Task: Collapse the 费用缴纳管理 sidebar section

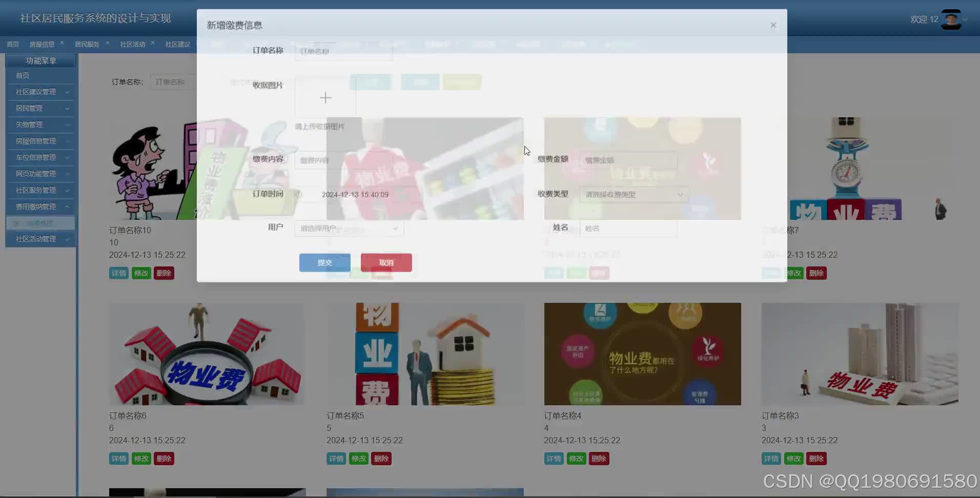Action: [40, 206]
